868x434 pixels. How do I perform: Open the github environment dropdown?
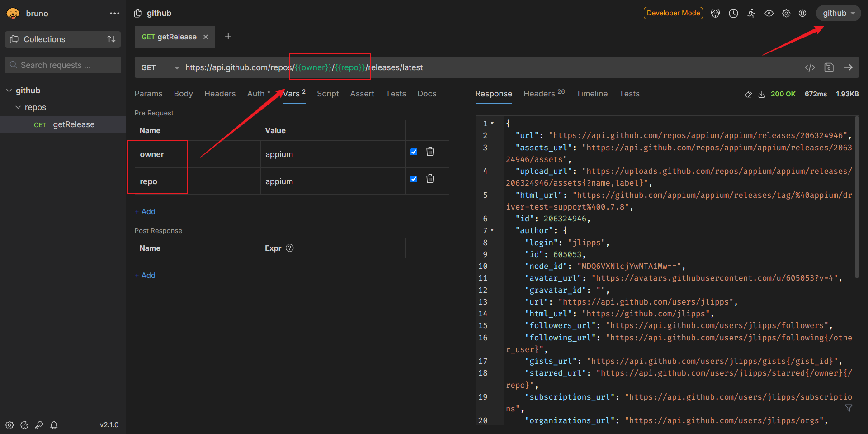click(838, 13)
